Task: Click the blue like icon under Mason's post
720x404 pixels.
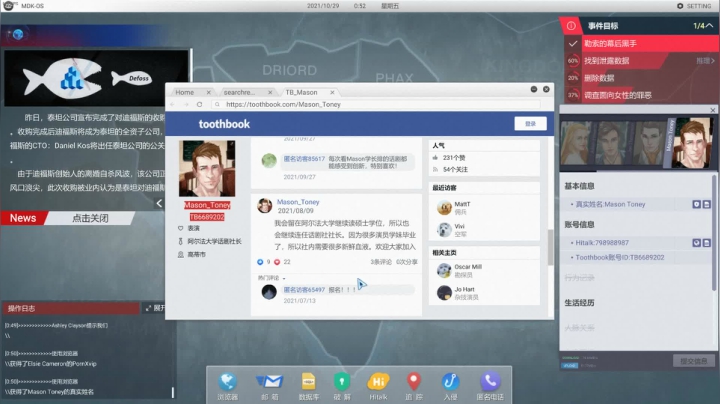Action: pos(260,262)
